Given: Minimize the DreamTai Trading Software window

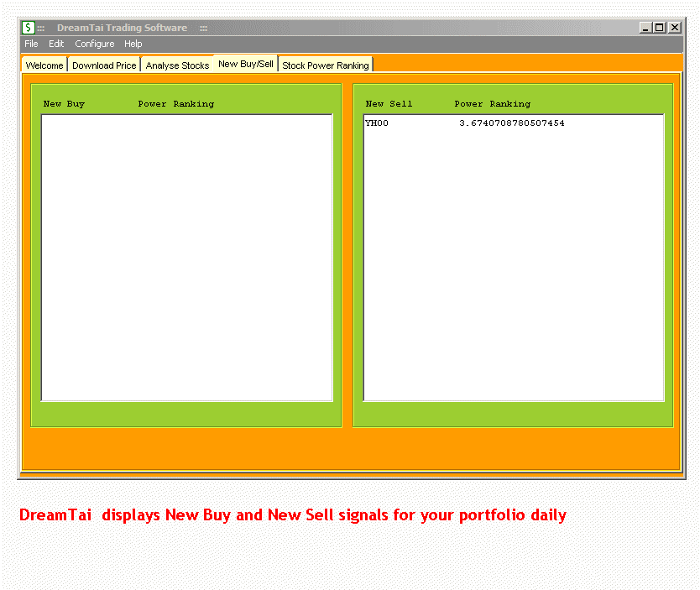Looking at the screenshot, I should (x=645, y=28).
